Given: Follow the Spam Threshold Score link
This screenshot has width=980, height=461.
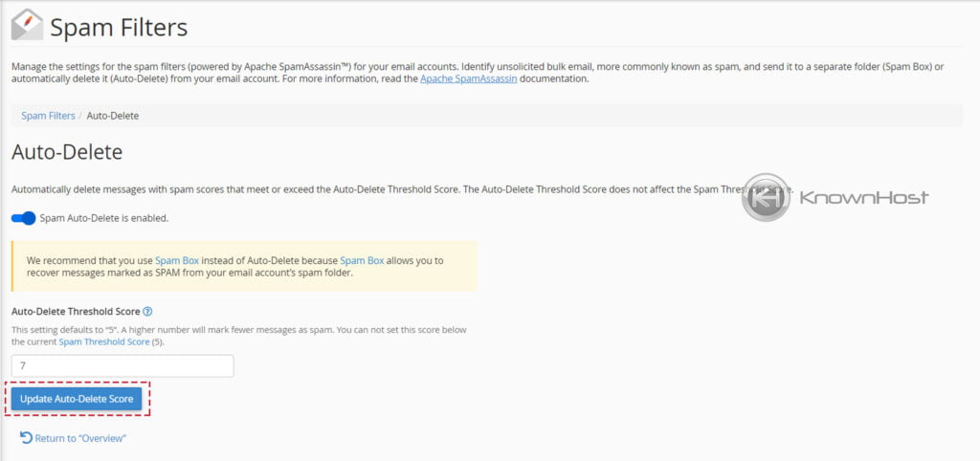Looking at the screenshot, I should (104, 341).
